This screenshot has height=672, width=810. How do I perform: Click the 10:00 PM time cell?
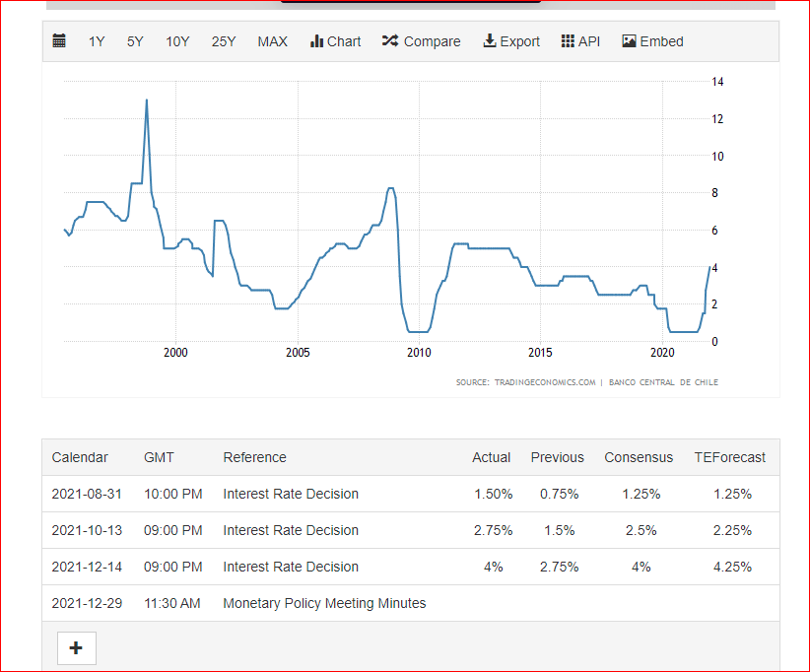click(173, 494)
